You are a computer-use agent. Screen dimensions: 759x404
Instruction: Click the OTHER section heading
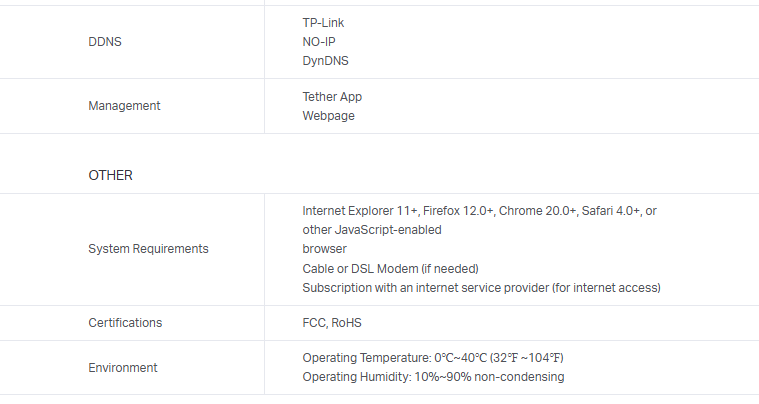coord(110,175)
